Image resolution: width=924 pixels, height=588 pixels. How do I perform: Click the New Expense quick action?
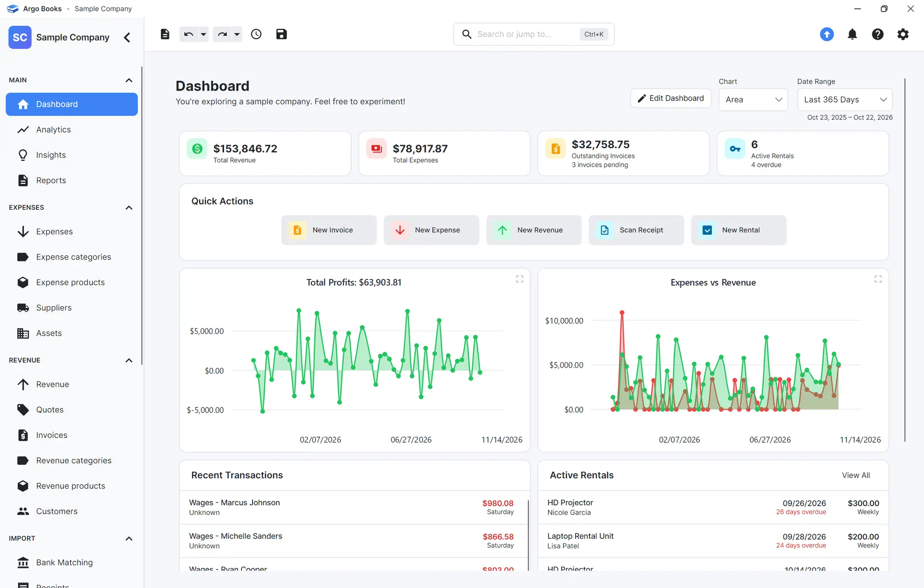pyautogui.click(x=432, y=230)
